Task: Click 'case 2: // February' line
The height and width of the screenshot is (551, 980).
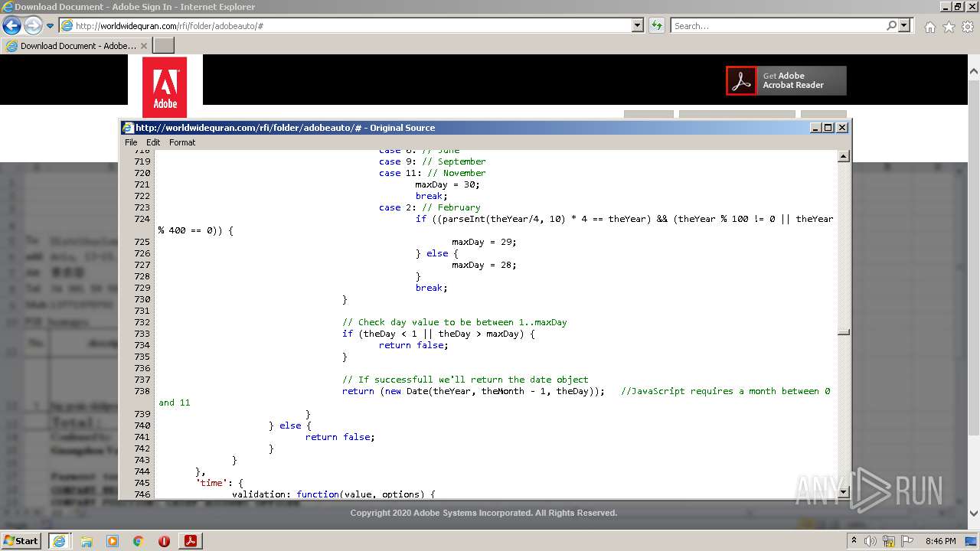Action: 430,207
